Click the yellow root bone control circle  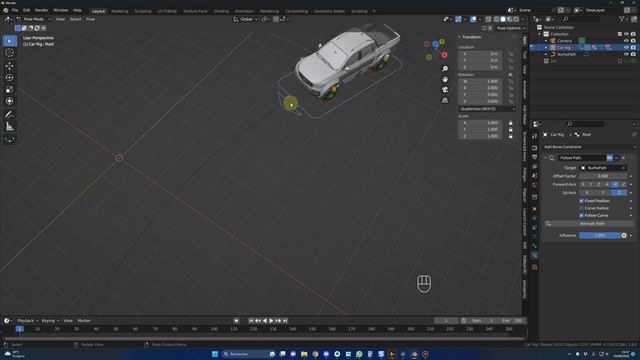pos(290,103)
